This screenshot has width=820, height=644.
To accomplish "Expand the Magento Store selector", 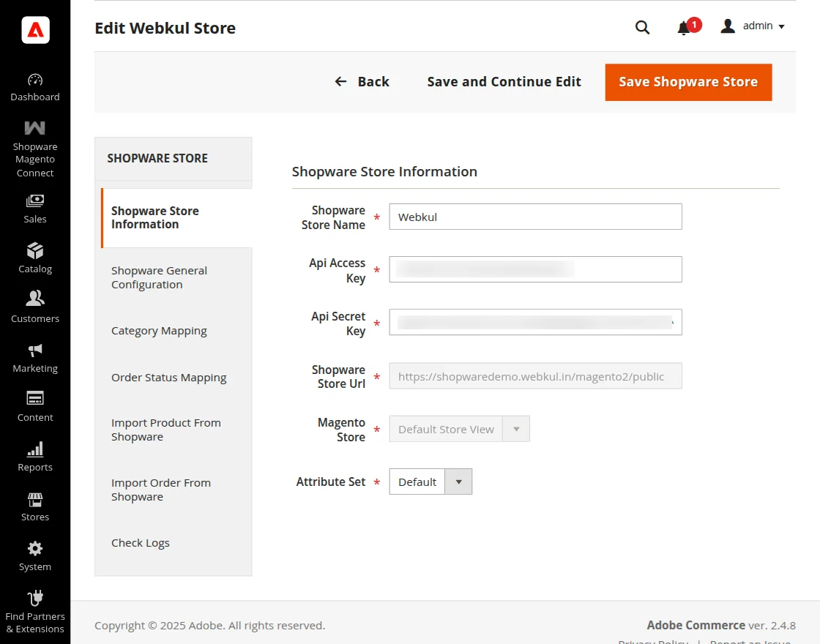I will pos(516,430).
